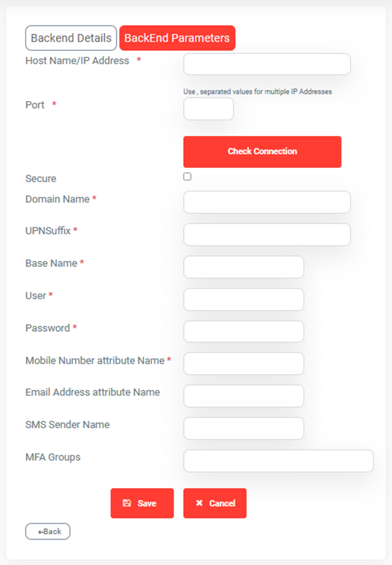
Task: Enable the Secure checkbox
Action: click(x=187, y=177)
